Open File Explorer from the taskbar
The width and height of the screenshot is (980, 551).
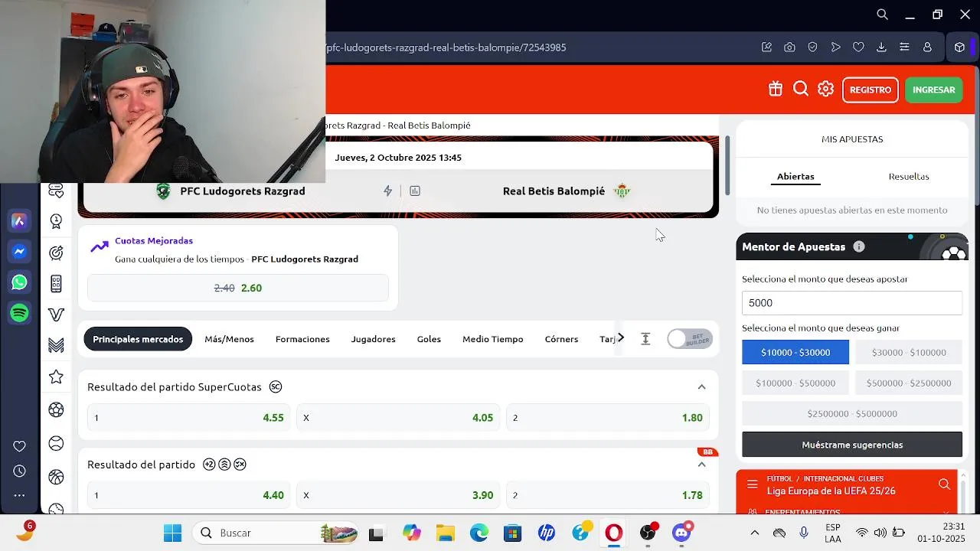click(446, 533)
